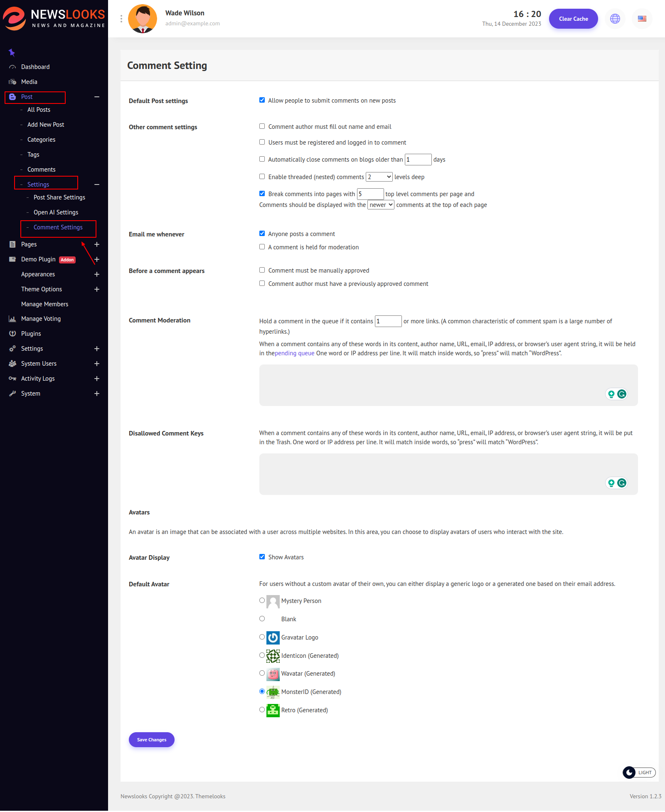Click the globe language icon in header

tap(615, 19)
